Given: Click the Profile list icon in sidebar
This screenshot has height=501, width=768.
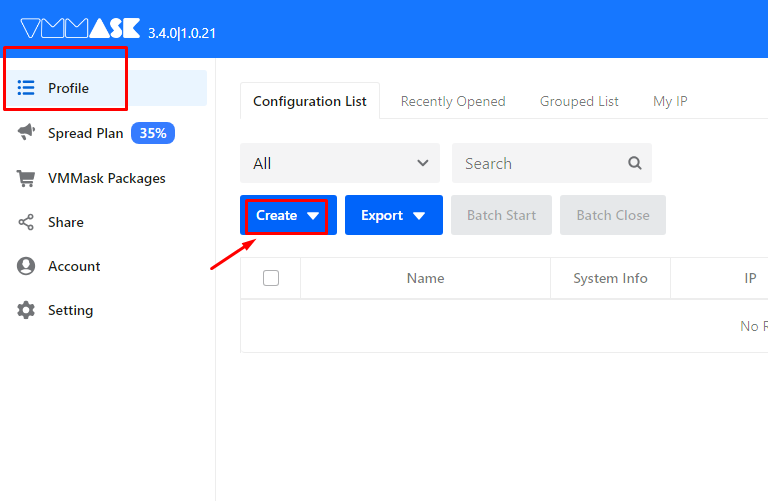Looking at the screenshot, I should point(27,88).
